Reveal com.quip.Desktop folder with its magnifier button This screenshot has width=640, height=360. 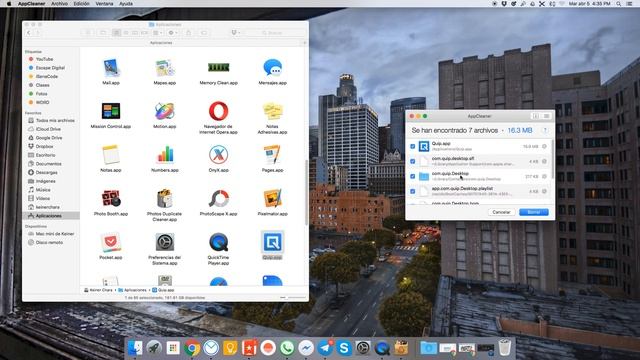coord(544,176)
